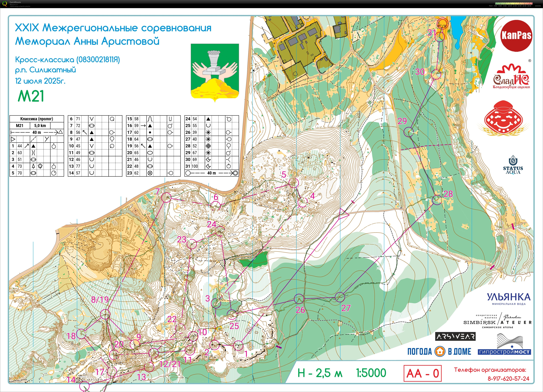Screen dimensions: 543x392
Task: Click the control 13 code 77 table row
Action: point(95,166)
